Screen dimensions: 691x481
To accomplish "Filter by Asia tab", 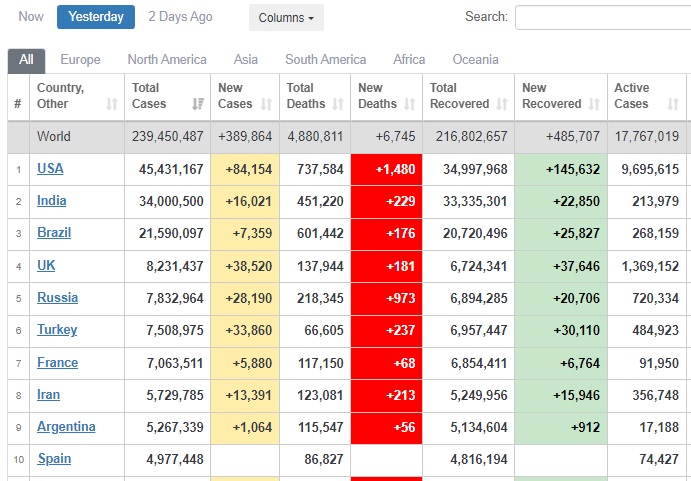I will click(246, 60).
